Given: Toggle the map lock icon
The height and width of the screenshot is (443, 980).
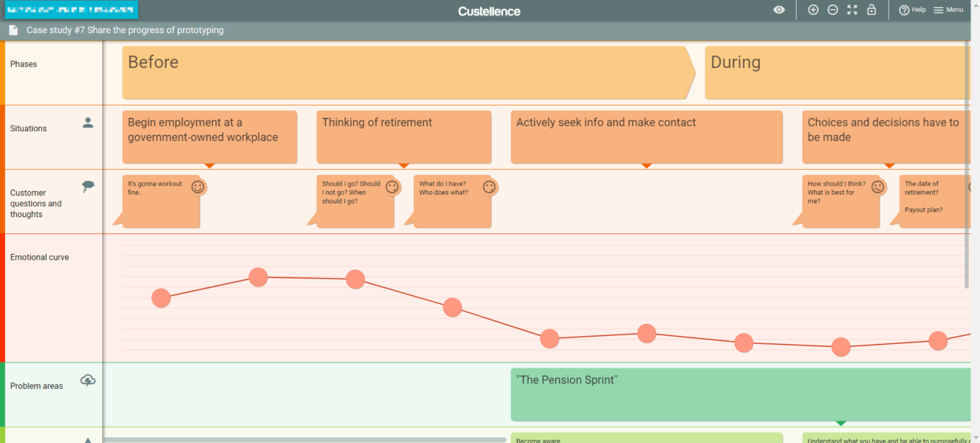Looking at the screenshot, I should click(871, 10).
